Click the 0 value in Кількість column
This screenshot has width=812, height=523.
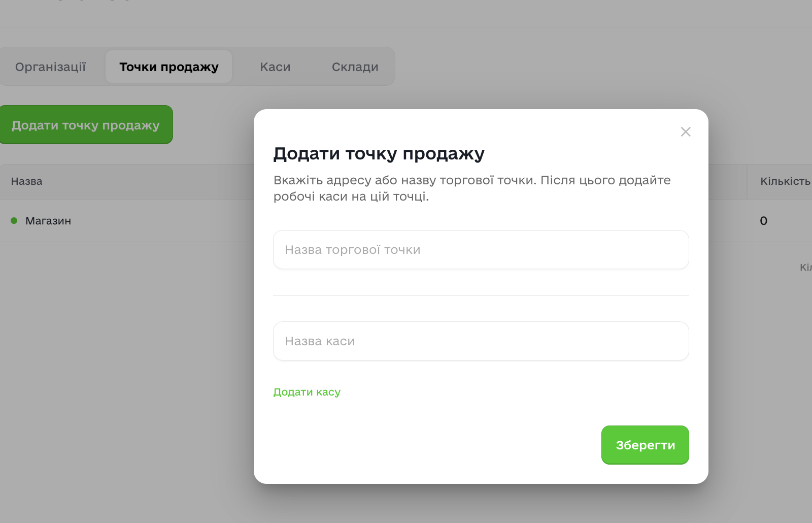coord(763,221)
